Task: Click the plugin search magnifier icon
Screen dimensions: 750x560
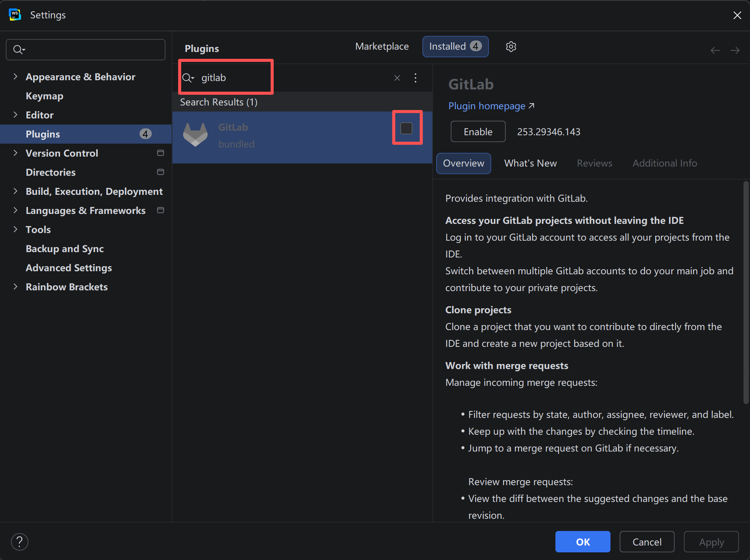Action: (x=188, y=78)
